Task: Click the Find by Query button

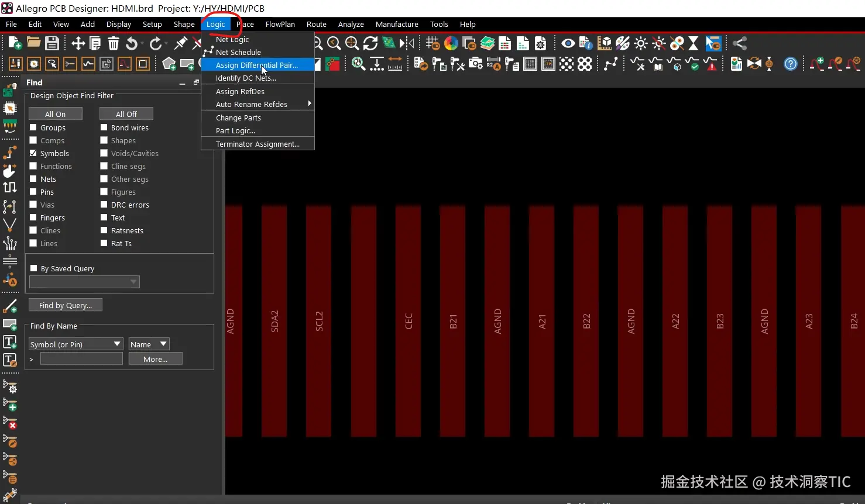Action: [66, 305]
